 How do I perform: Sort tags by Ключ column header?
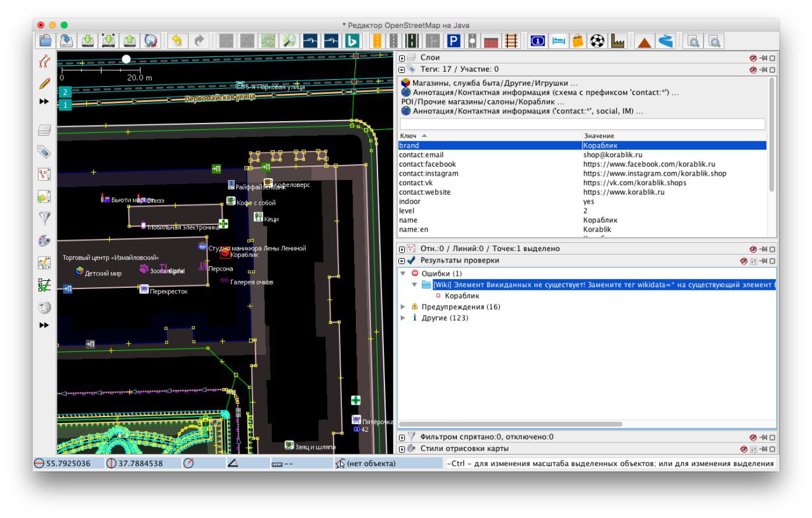coord(490,136)
